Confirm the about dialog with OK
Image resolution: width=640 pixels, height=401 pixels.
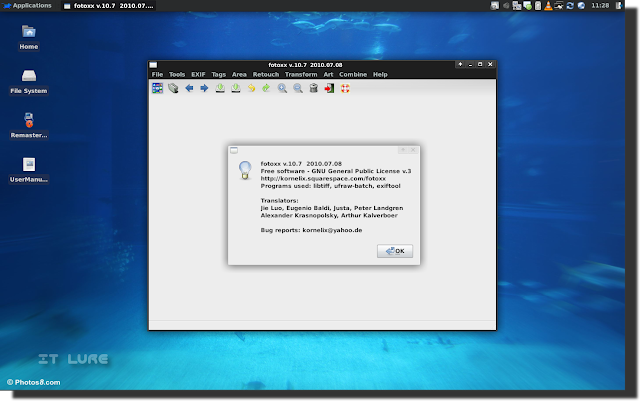click(395, 251)
